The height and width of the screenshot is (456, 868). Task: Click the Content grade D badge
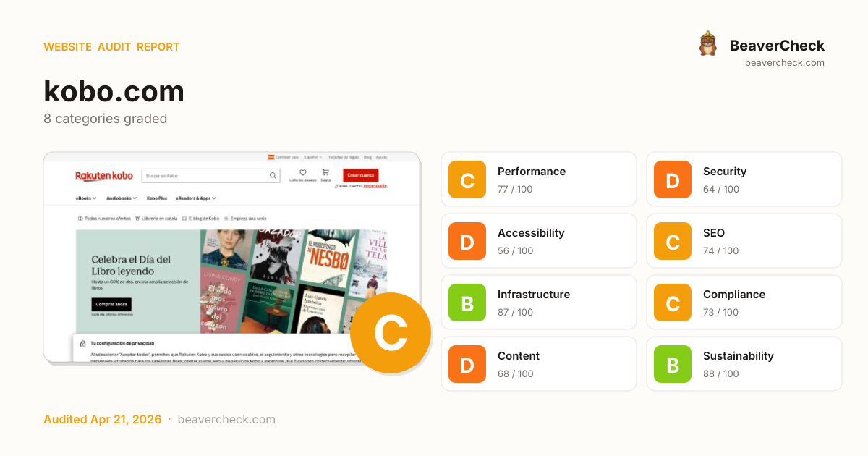pos(467,364)
